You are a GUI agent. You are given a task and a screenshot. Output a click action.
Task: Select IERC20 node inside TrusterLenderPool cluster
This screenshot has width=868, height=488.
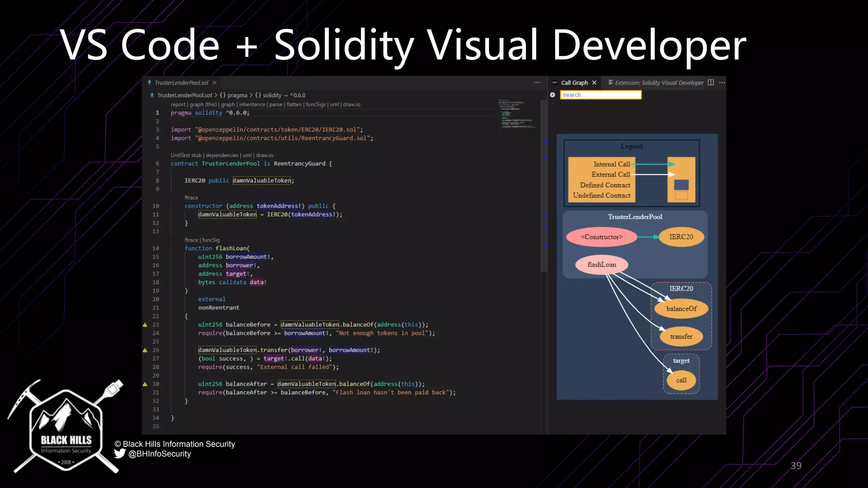pyautogui.click(x=681, y=237)
